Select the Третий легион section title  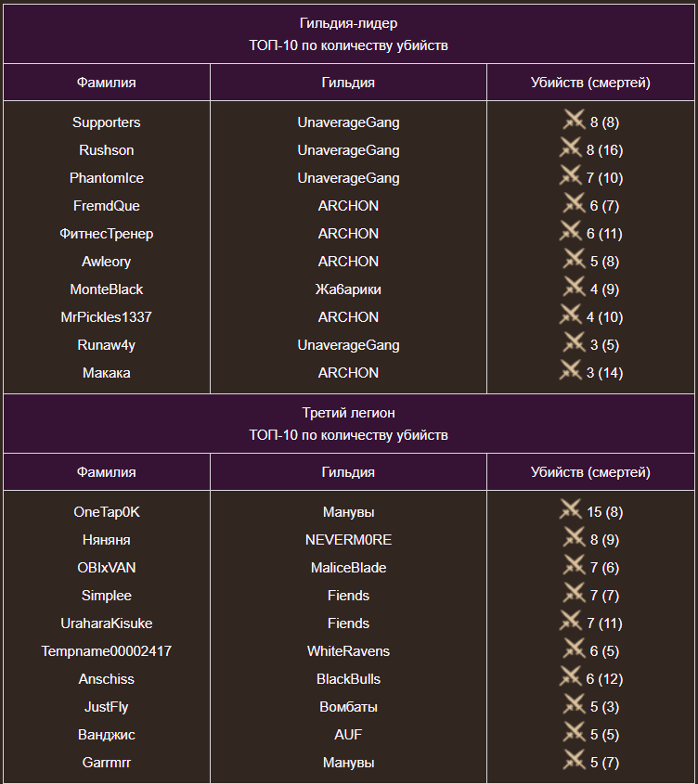click(x=348, y=413)
